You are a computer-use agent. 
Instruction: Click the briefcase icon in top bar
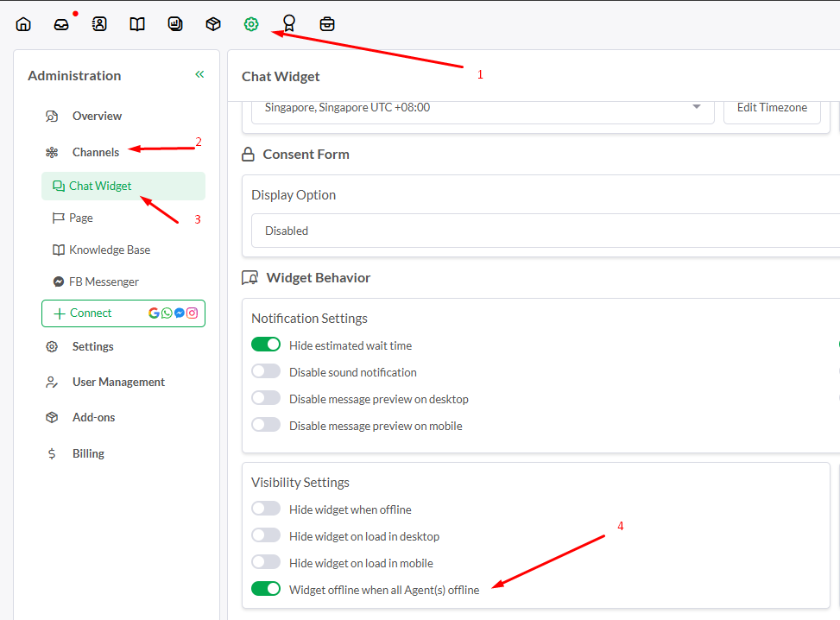327,24
